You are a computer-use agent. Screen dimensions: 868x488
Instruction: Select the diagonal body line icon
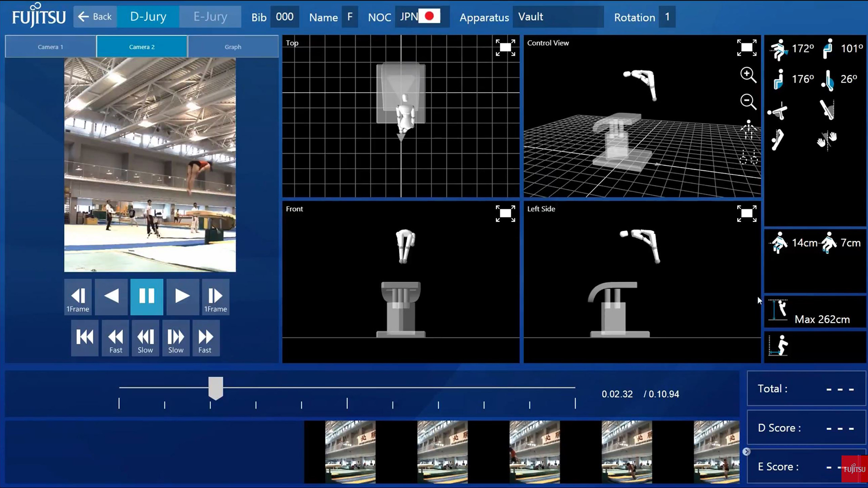point(827,110)
